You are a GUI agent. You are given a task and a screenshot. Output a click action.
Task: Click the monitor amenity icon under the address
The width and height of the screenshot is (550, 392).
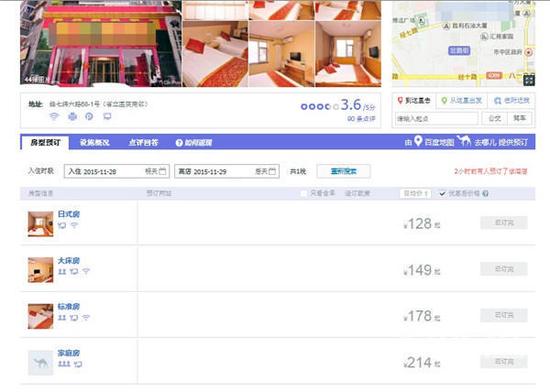(107, 116)
